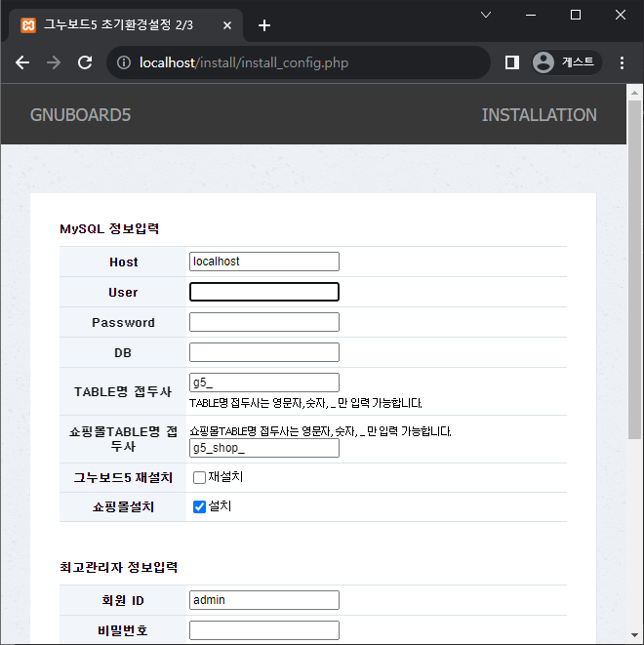
Task: Close the 그누보드5 초기환경설정 tab
Action: tap(227, 25)
